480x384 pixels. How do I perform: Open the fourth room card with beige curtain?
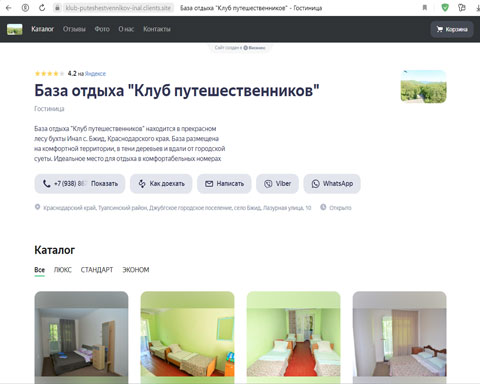399,338
